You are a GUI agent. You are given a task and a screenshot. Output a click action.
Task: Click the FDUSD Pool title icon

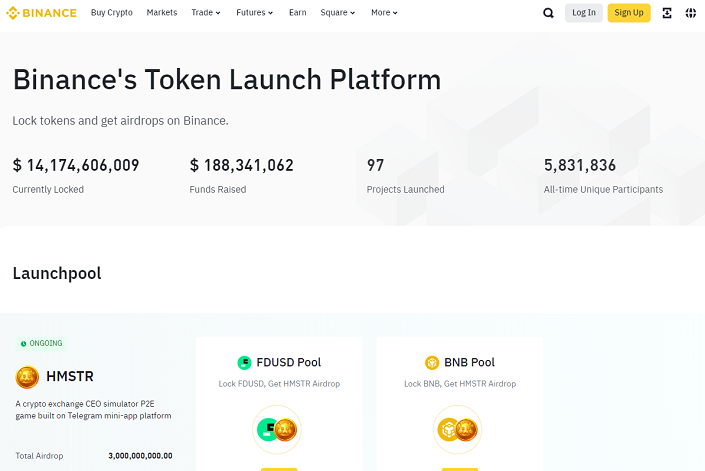click(x=244, y=363)
